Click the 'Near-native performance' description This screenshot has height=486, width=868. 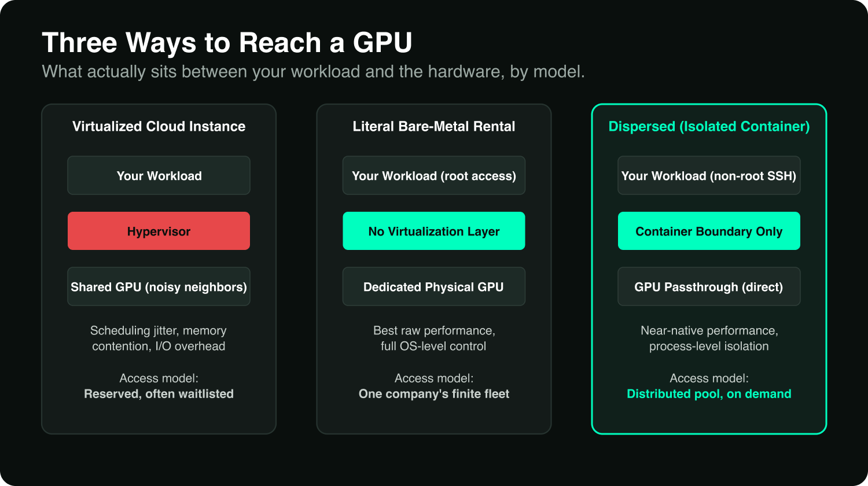(709, 338)
